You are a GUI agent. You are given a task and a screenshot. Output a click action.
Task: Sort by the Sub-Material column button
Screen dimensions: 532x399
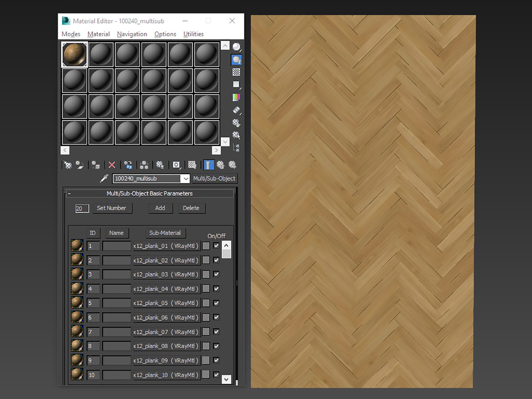coord(165,233)
